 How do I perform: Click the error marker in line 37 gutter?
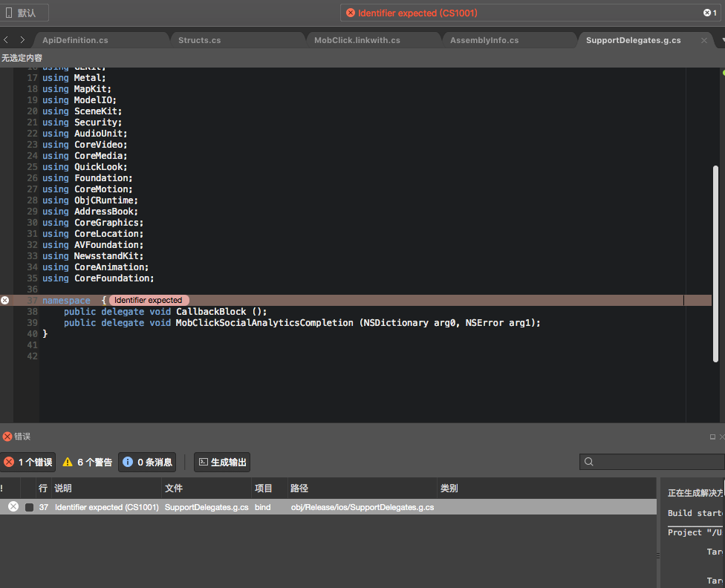click(x=5, y=301)
